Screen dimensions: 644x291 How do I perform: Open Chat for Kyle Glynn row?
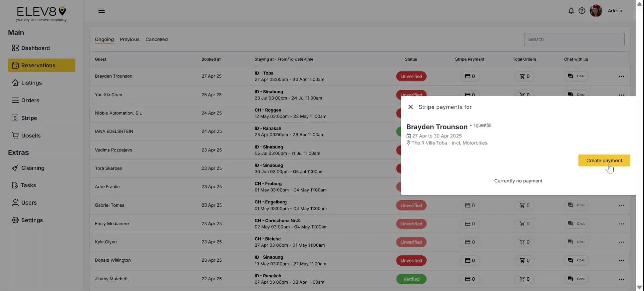click(576, 242)
